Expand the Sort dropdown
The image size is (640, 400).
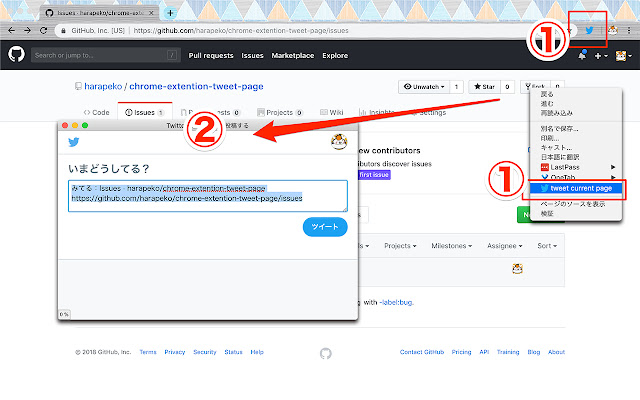pyautogui.click(x=547, y=246)
